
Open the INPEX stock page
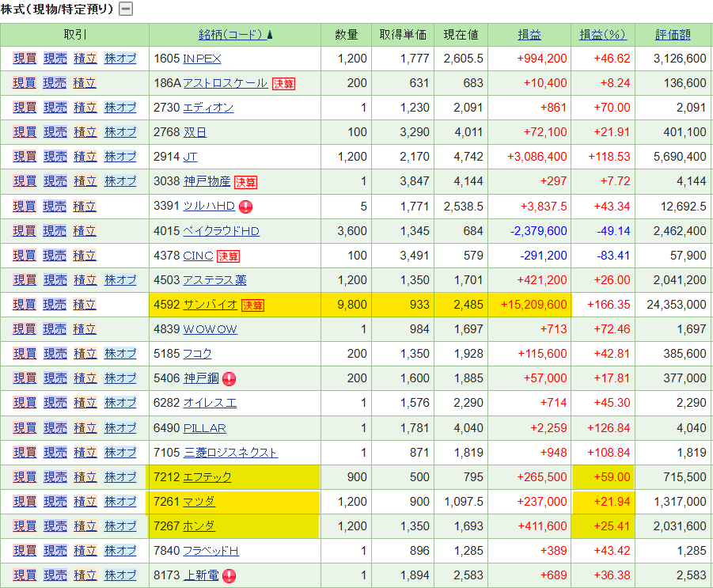coord(202,59)
